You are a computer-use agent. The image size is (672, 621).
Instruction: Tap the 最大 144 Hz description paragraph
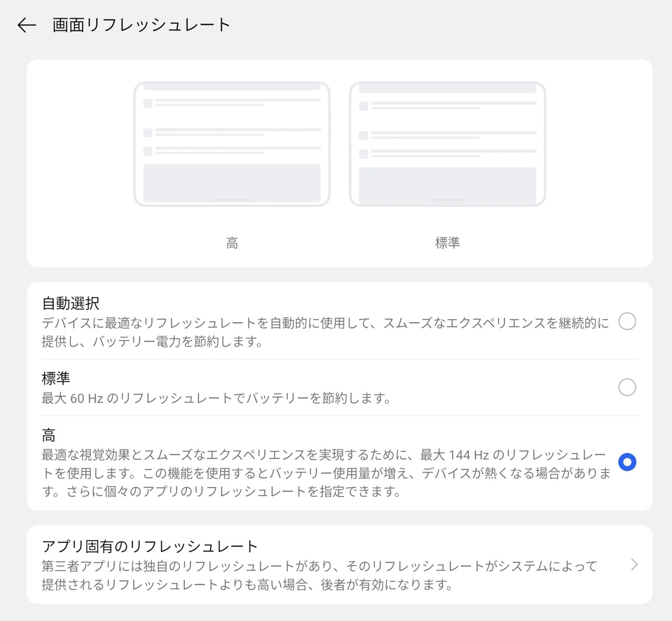325,473
